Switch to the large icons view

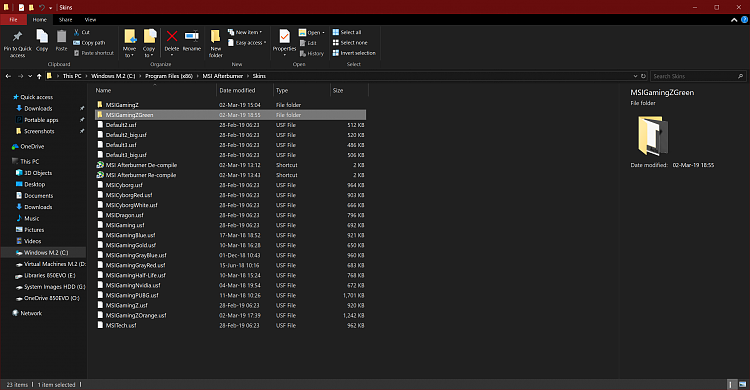tap(743, 384)
